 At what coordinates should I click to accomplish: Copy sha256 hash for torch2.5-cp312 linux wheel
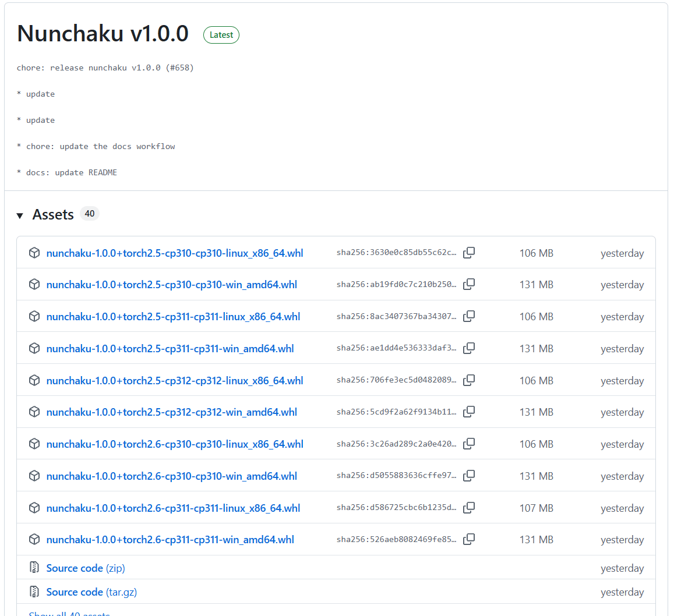pos(469,380)
